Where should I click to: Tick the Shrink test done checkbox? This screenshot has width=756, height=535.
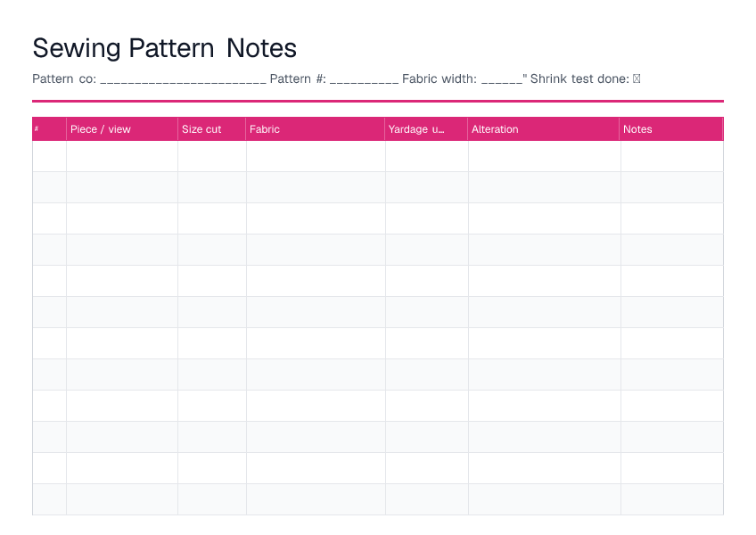(x=637, y=78)
